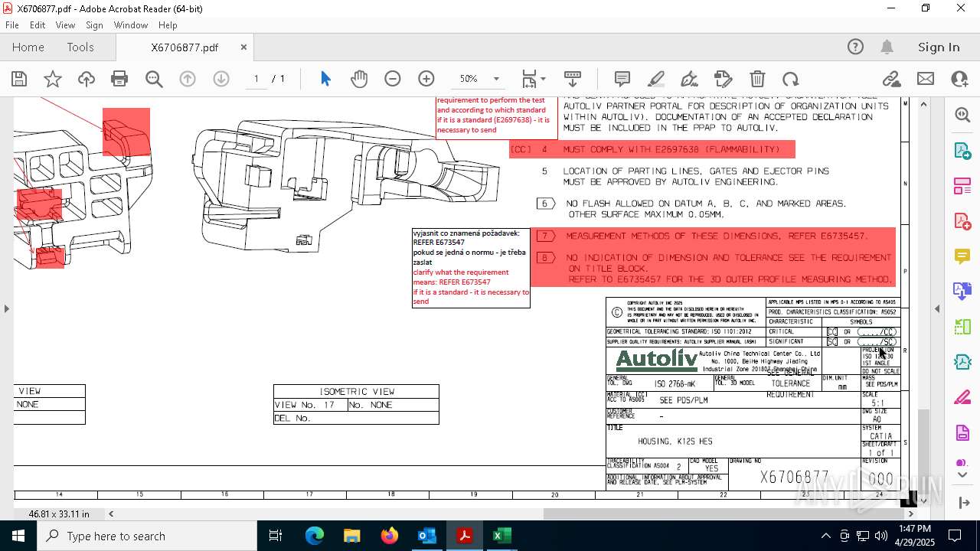This screenshot has width=980, height=551.
Task: Open Outlook from the taskbar
Action: tap(427, 536)
